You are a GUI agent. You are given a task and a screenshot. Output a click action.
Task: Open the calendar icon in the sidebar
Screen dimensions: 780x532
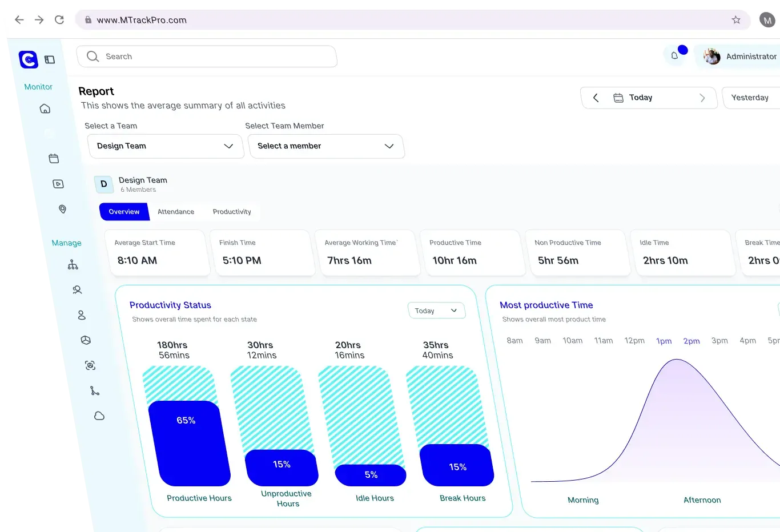coord(54,159)
